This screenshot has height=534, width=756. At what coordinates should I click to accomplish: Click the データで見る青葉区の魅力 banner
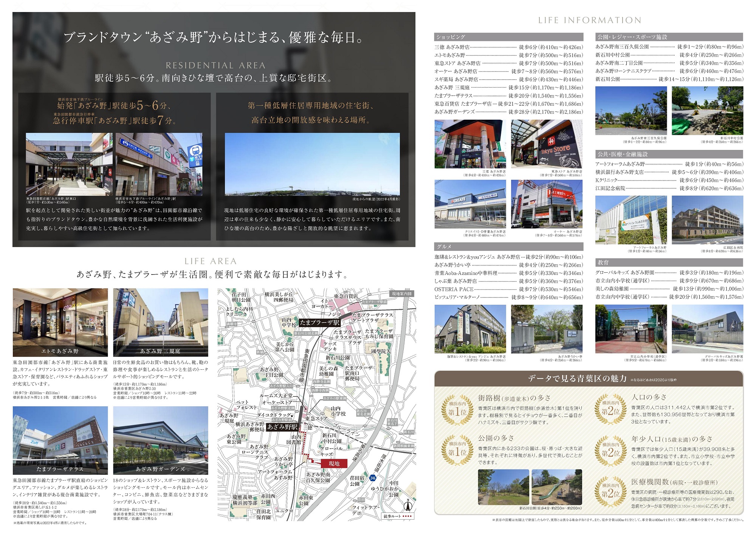(589, 378)
